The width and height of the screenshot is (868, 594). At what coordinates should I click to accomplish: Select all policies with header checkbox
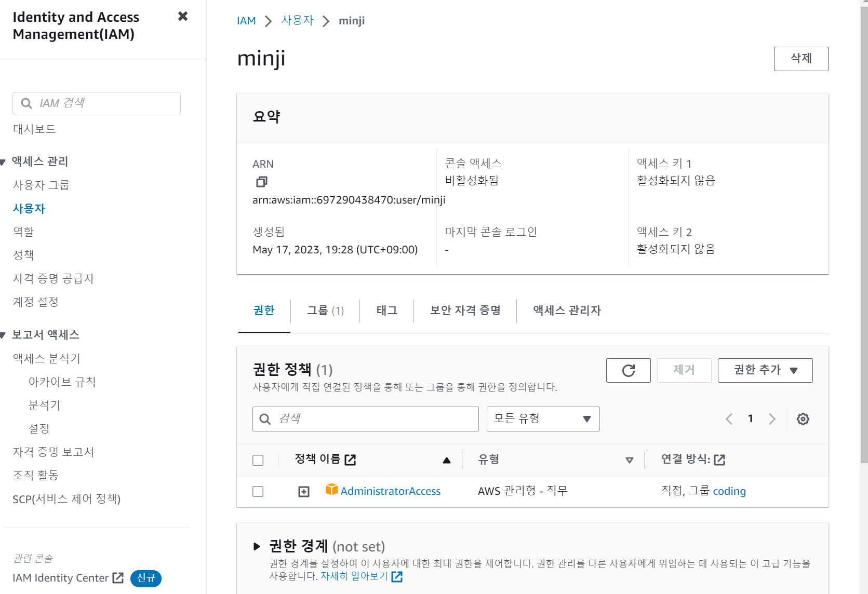(x=258, y=460)
